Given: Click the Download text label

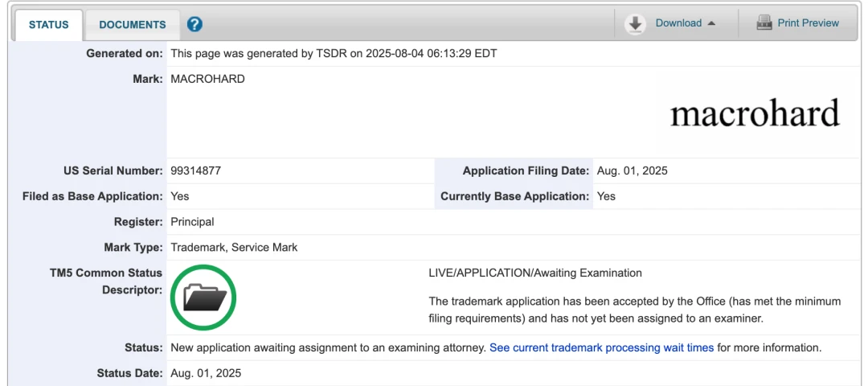Looking at the screenshot, I should pyautogui.click(x=678, y=23).
